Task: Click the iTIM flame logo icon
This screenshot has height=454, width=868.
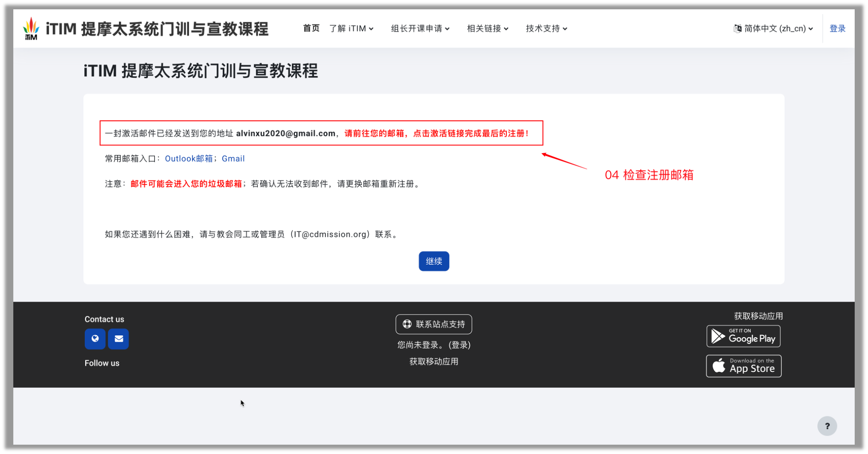Action: 31,28
